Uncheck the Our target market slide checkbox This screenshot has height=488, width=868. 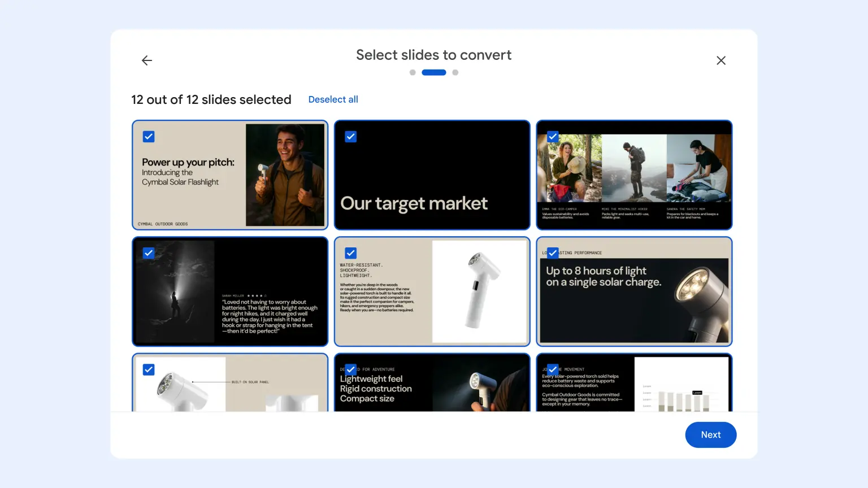pyautogui.click(x=351, y=137)
